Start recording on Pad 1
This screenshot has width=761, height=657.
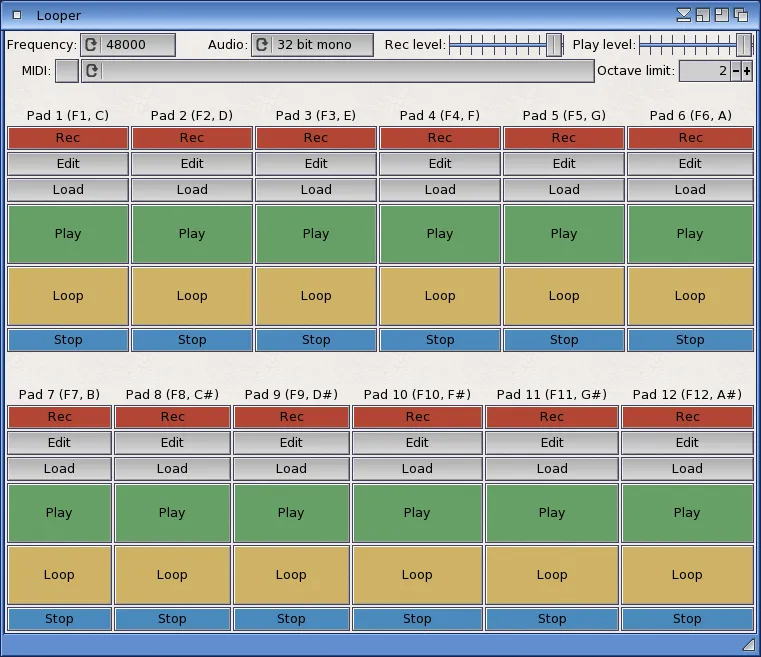(x=68, y=138)
